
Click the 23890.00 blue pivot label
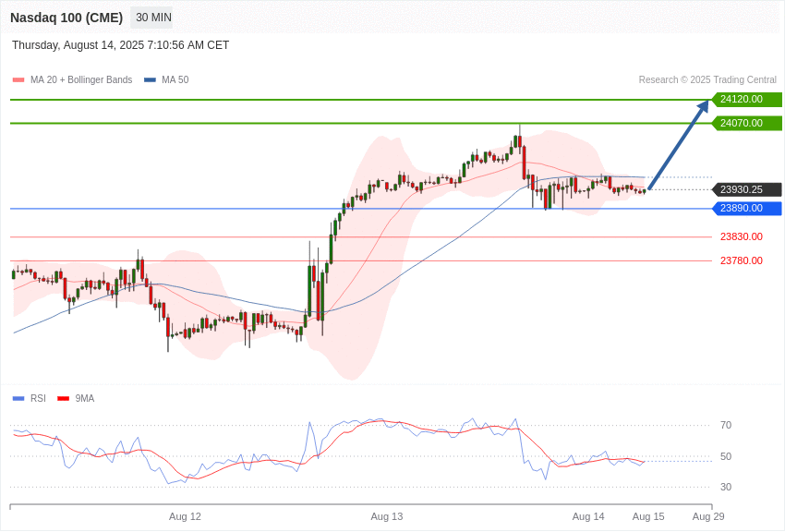pyautogui.click(x=746, y=208)
